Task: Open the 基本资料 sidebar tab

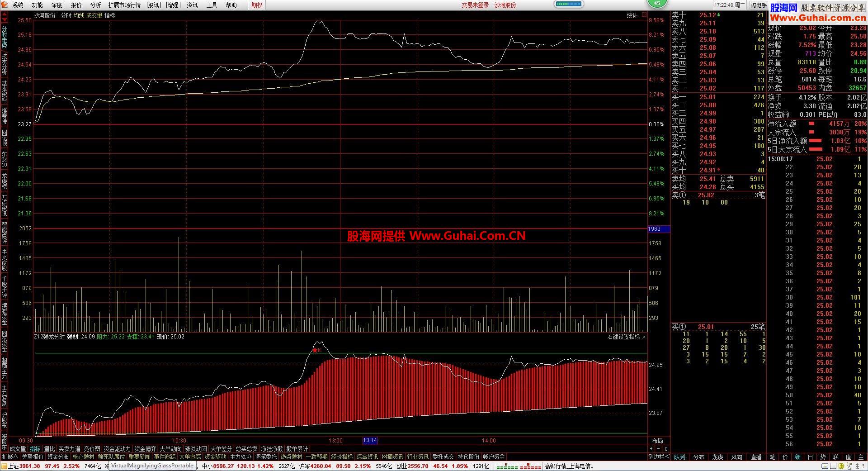Action: [4, 91]
